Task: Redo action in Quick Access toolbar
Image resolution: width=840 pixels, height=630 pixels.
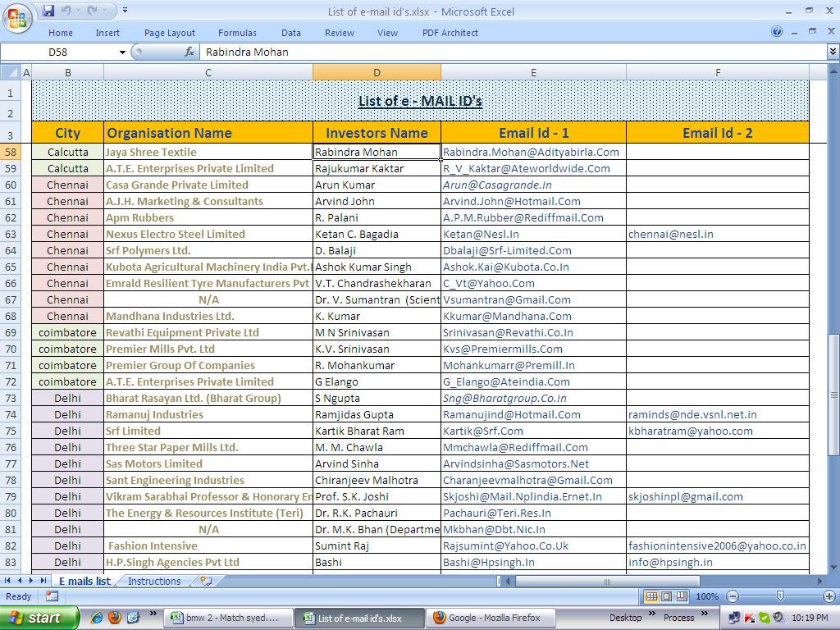Action: point(92,10)
